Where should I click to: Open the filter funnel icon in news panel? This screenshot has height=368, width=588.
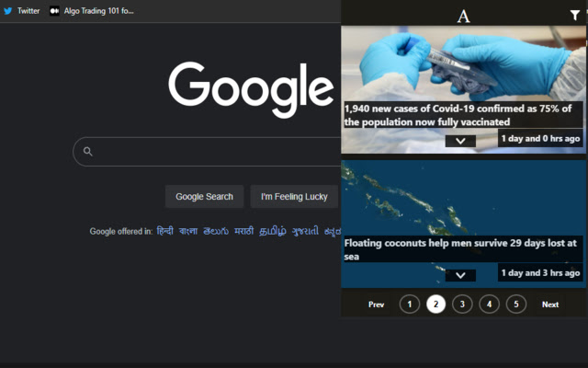point(575,15)
